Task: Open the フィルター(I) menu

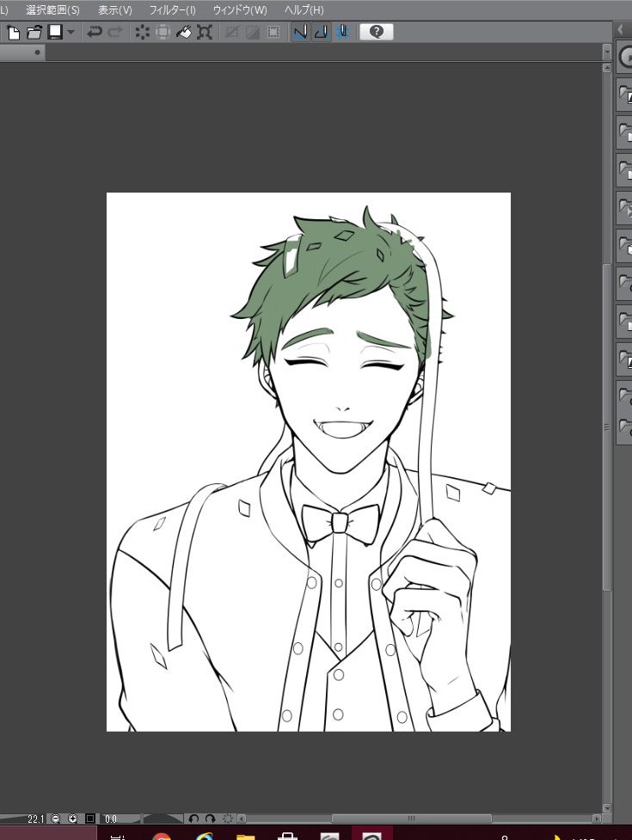Action: pos(173,9)
